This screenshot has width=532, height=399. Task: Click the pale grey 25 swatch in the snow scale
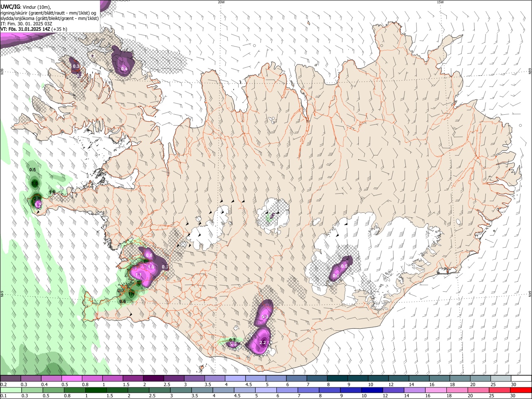click(x=501, y=378)
